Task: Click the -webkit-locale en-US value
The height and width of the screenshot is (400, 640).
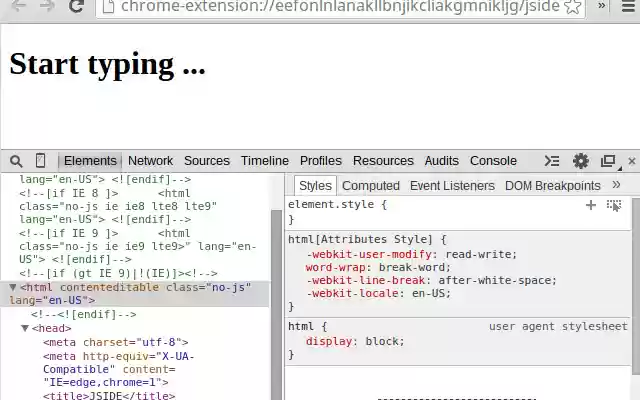Action: pos(428,293)
